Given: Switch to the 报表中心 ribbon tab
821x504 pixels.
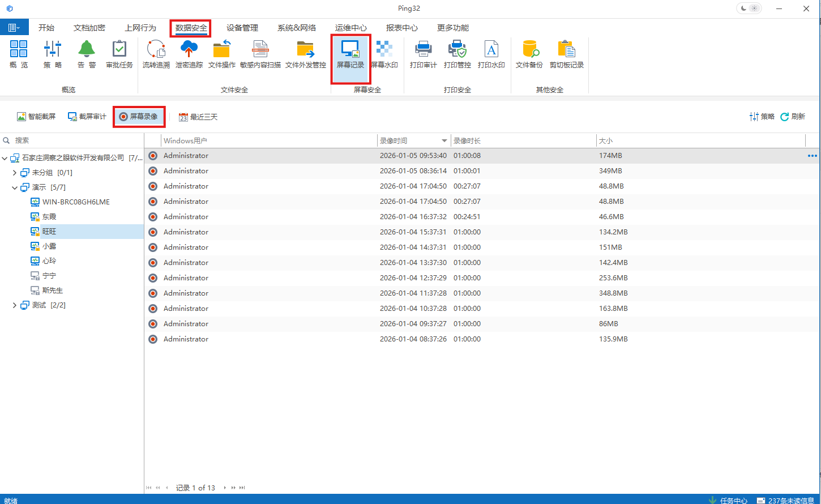Looking at the screenshot, I should pyautogui.click(x=402, y=28).
